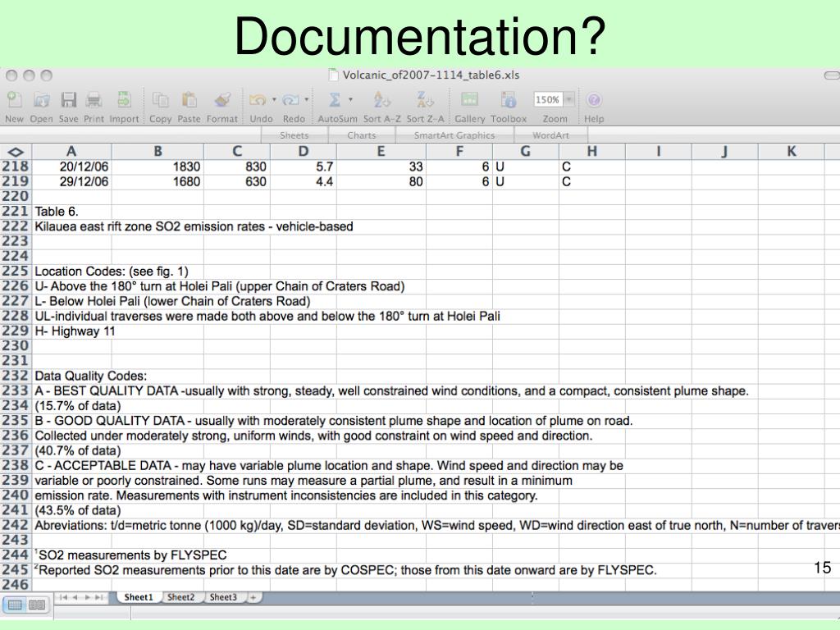Select column H header
Screen dimensions: 840x630
click(x=592, y=152)
